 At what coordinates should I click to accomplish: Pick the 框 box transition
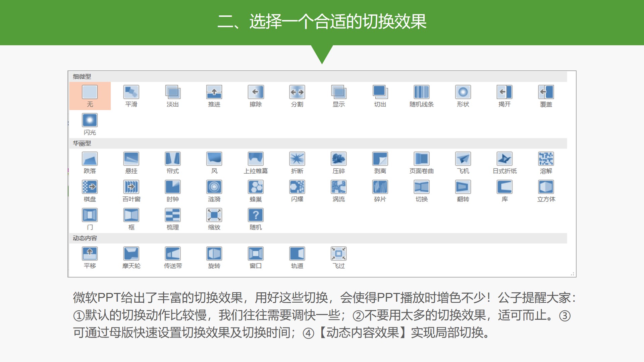131,219
